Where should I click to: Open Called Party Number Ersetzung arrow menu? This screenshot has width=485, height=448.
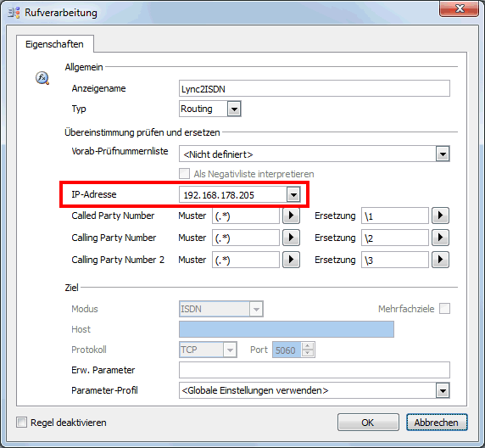point(440,216)
